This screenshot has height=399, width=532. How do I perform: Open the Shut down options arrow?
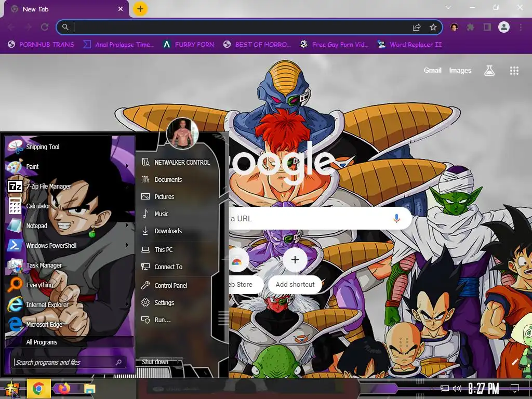point(179,362)
